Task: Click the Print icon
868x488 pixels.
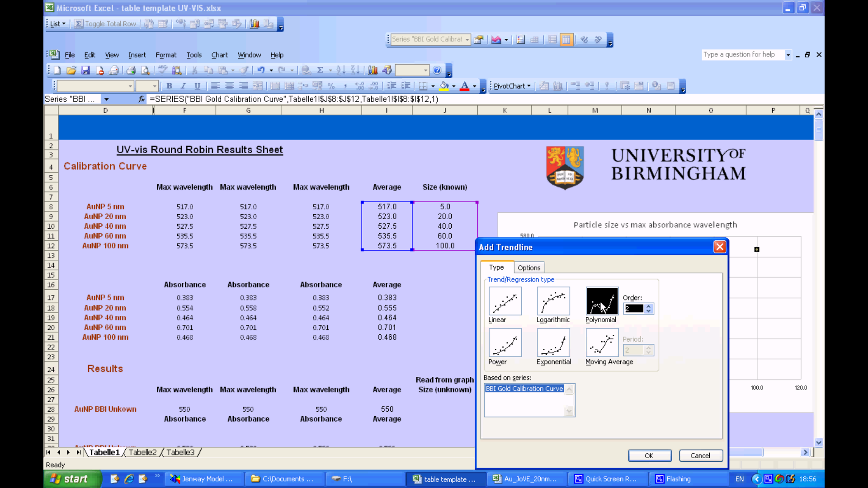Action: [x=131, y=70]
